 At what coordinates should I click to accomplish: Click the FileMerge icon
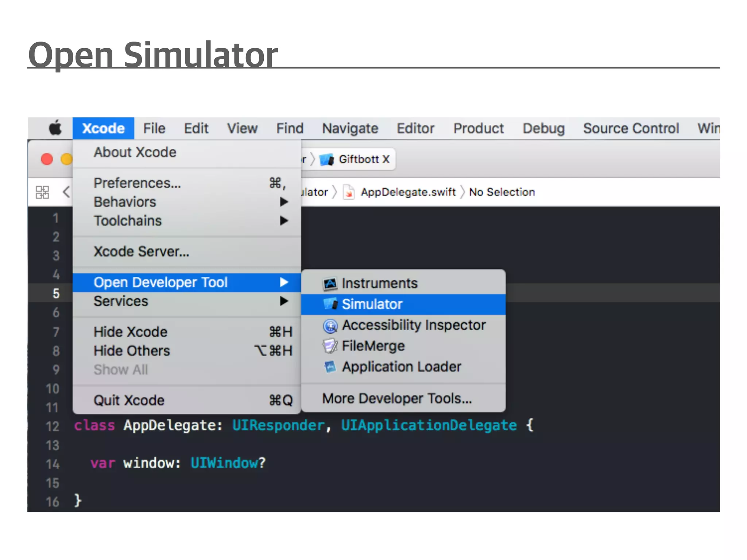(x=330, y=346)
